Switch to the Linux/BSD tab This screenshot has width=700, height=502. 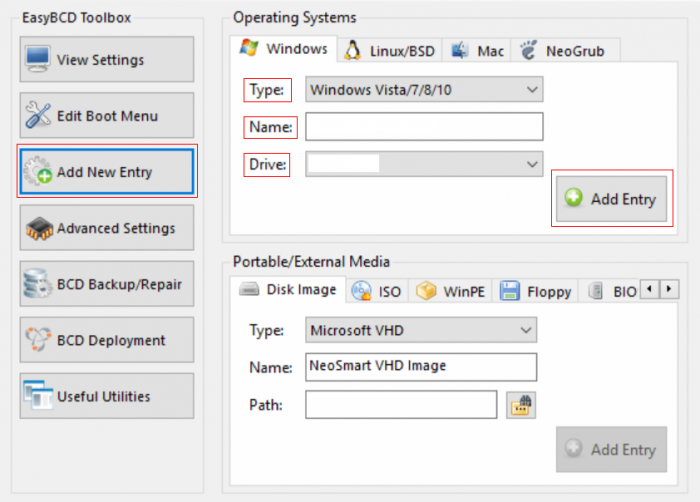(390, 51)
